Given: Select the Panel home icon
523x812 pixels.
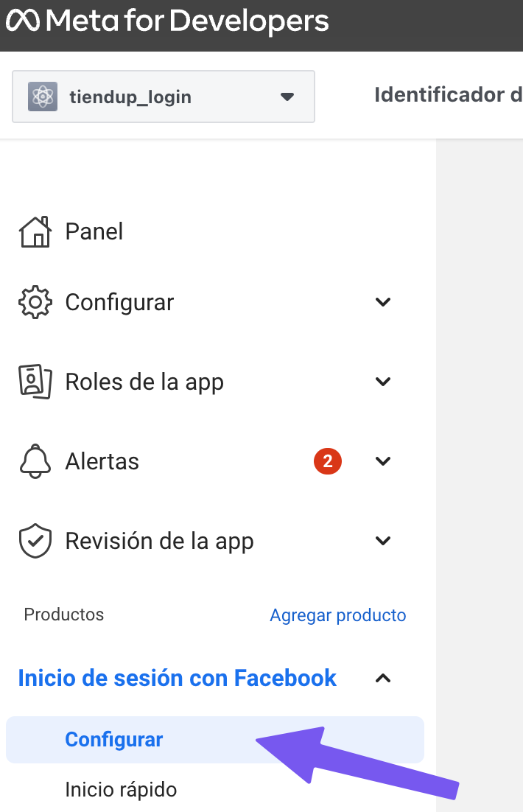Looking at the screenshot, I should pos(35,231).
